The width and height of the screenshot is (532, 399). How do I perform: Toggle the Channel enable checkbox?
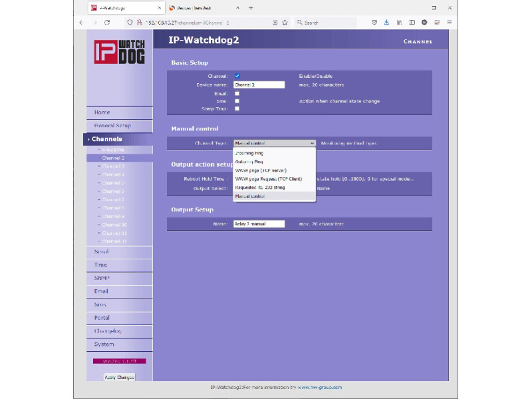[x=237, y=76]
